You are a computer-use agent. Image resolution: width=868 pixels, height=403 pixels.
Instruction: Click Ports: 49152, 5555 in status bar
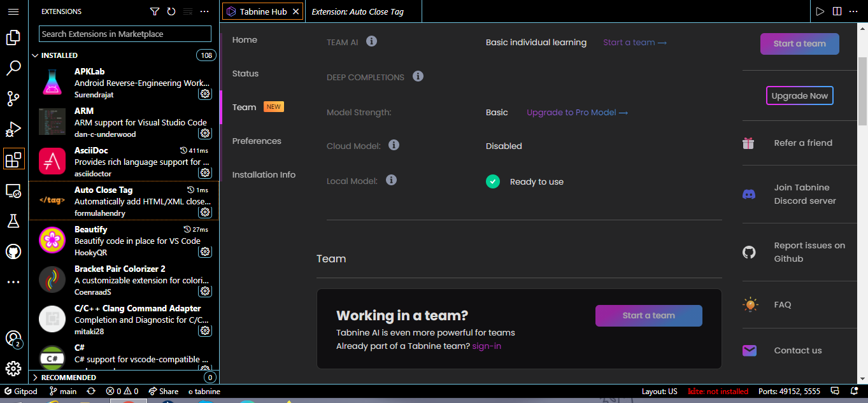pyautogui.click(x=790, y=392)
